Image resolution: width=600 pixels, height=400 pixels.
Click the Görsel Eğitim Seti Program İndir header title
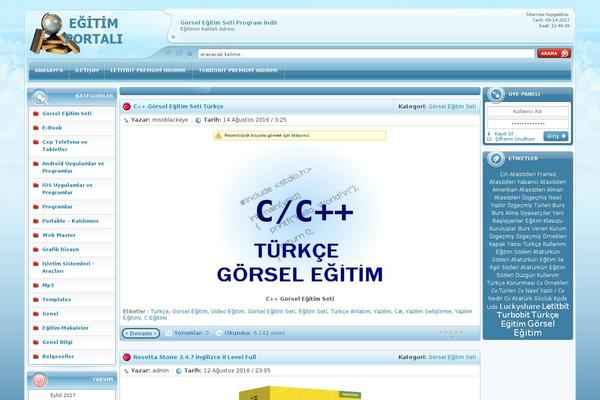(x=228, y=23)
